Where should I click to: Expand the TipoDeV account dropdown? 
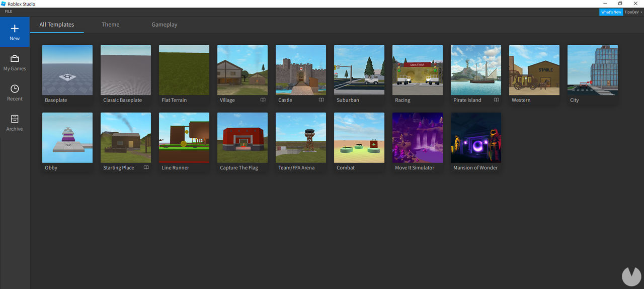[633, 12]
